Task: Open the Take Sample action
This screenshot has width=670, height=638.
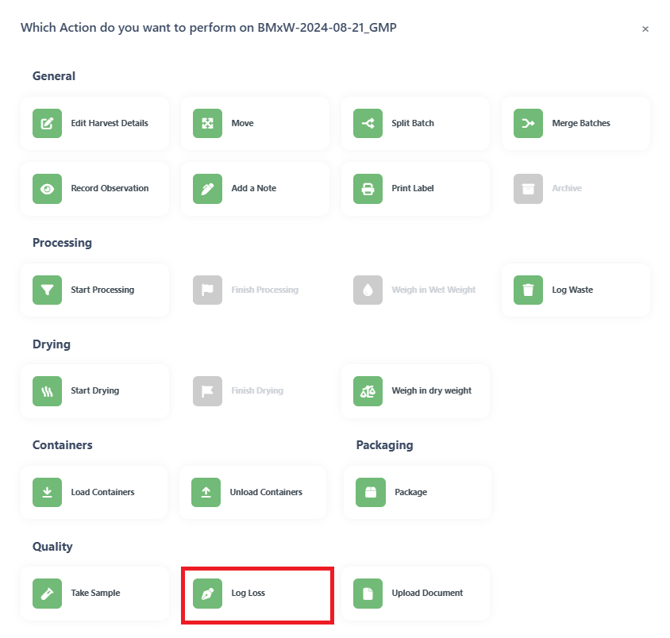Action: (x=94, y=593)
